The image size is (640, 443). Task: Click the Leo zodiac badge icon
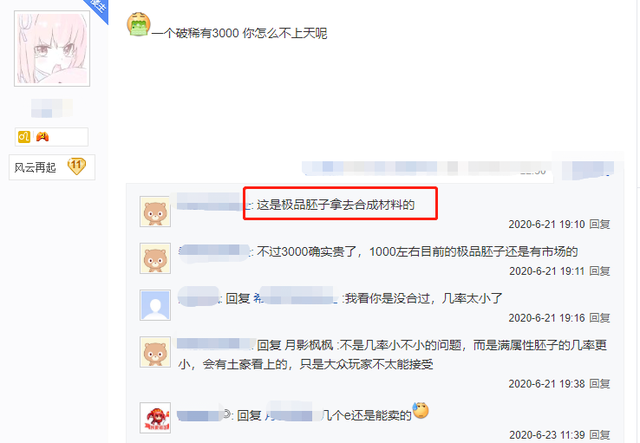pos(24,137)
